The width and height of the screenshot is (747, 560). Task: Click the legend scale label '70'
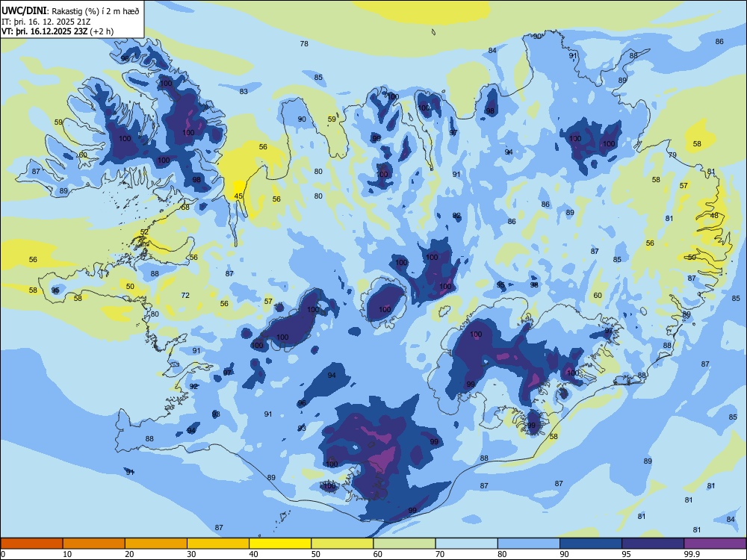tap(440, 554)
